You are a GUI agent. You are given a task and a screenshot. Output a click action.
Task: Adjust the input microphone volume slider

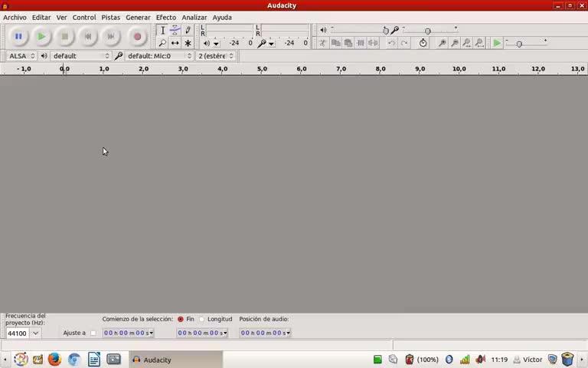coord(430,30)
